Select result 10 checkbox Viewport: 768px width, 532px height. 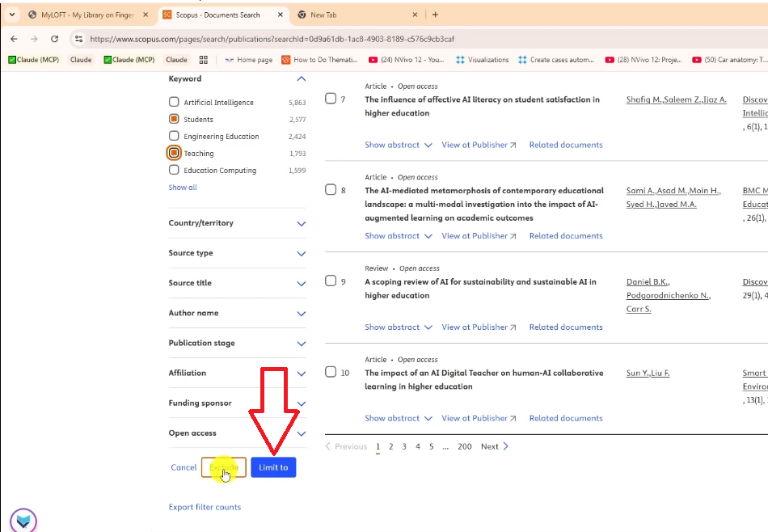[x=331, y=372]
